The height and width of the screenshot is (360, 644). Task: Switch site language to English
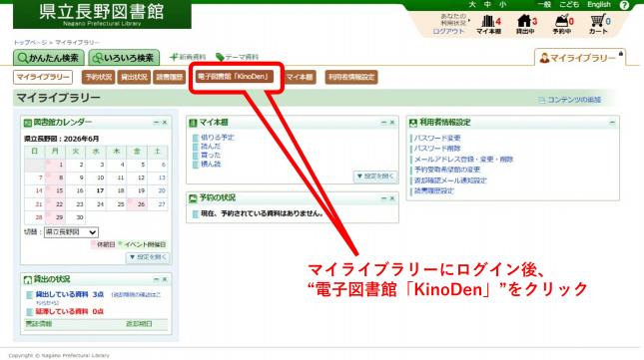(x=599, y=5)
